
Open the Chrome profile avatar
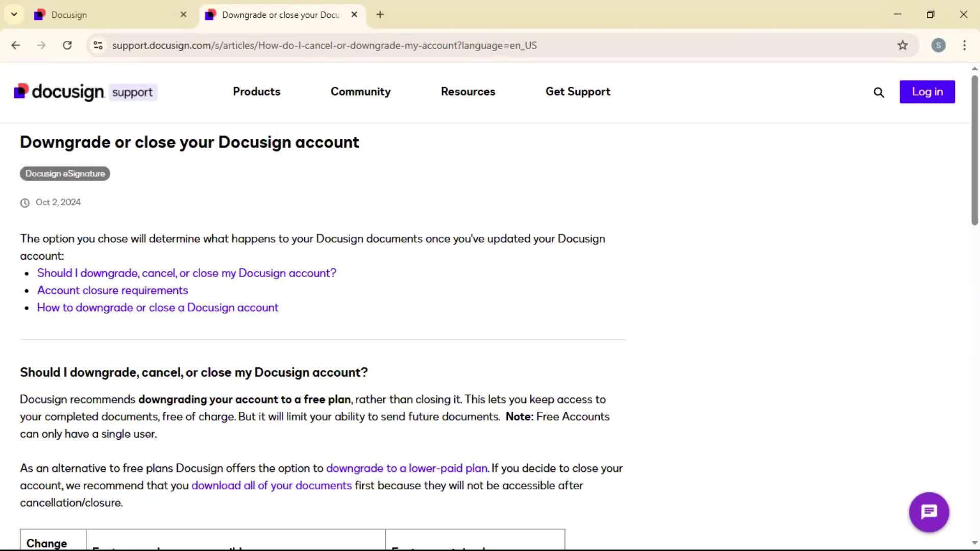[938, 45]
